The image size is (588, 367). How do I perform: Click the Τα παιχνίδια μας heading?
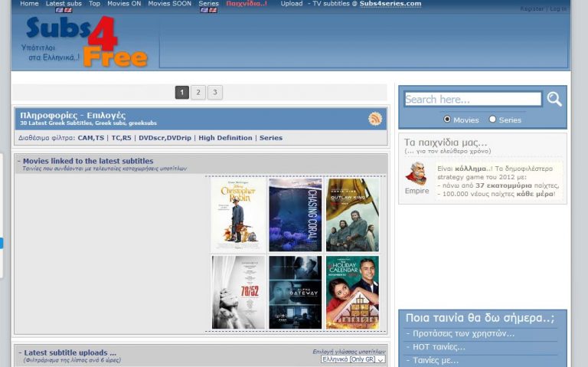tap(446, 143)
